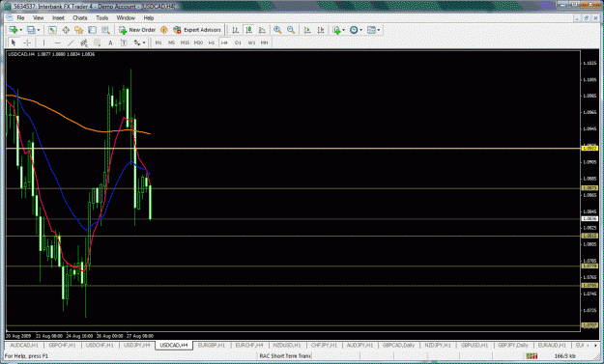Toggle the Expert Advisors button
Viewport: 604px width, 364px height.
[197, 30]
